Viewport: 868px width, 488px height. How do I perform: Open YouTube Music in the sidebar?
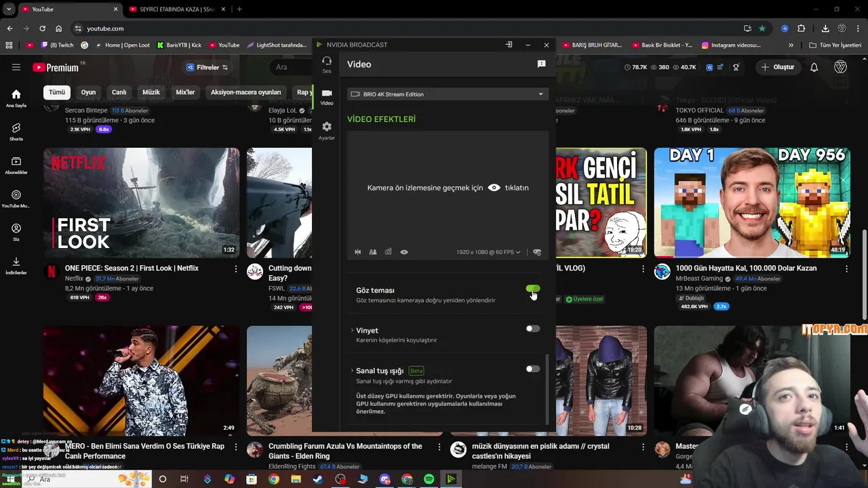point(16,199)
